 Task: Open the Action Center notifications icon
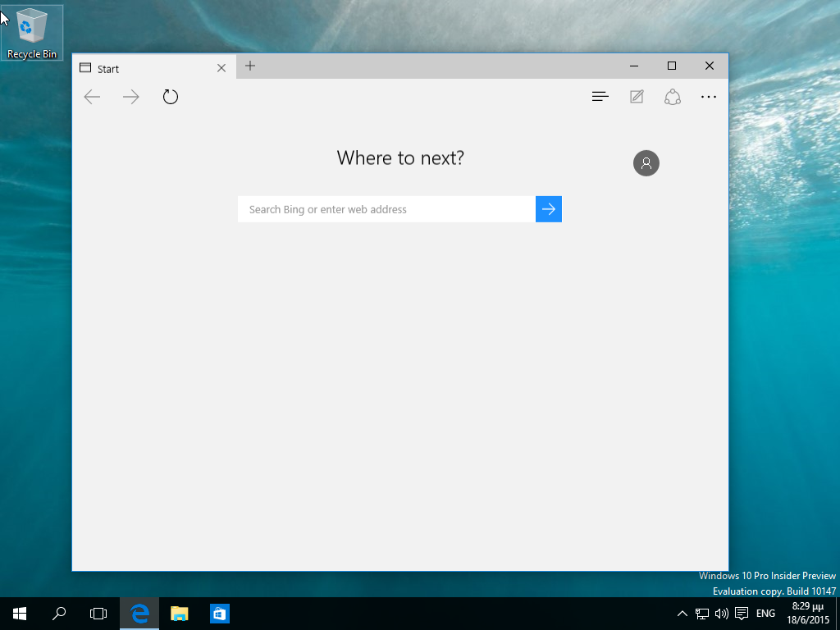(742, 614)
